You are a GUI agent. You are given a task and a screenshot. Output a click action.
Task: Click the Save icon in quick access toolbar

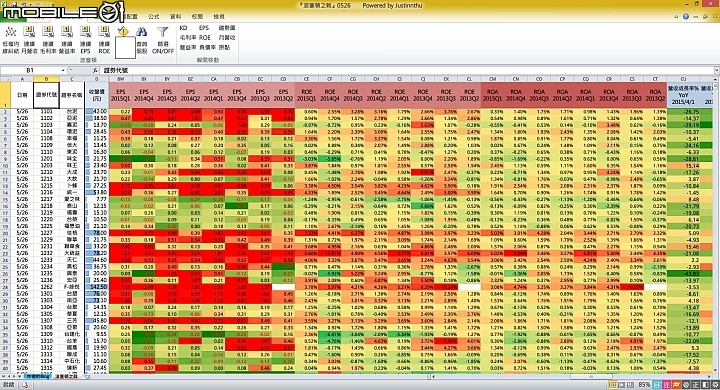point(14,4)
